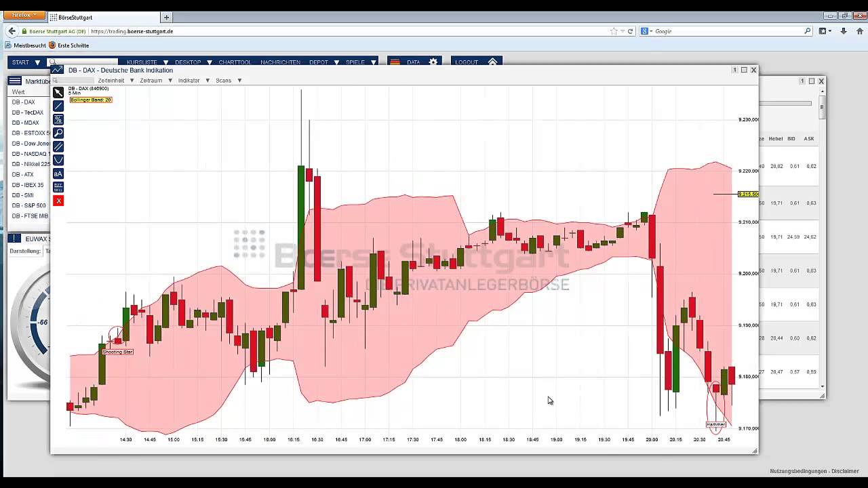
Task: Expand the START menu
Action: click(24, 62)
